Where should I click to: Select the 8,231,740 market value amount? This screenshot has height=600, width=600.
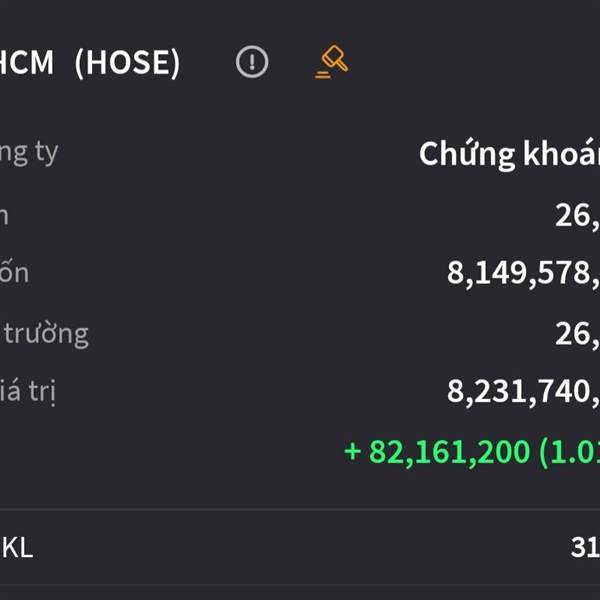522,392
